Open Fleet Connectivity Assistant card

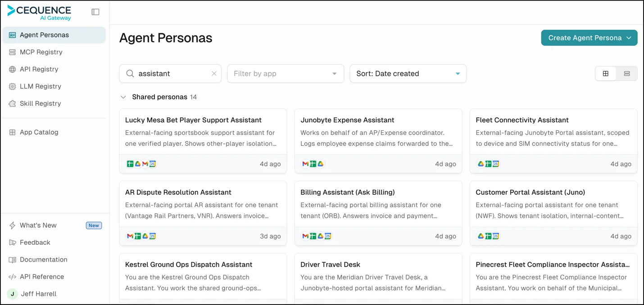(553, 141)
